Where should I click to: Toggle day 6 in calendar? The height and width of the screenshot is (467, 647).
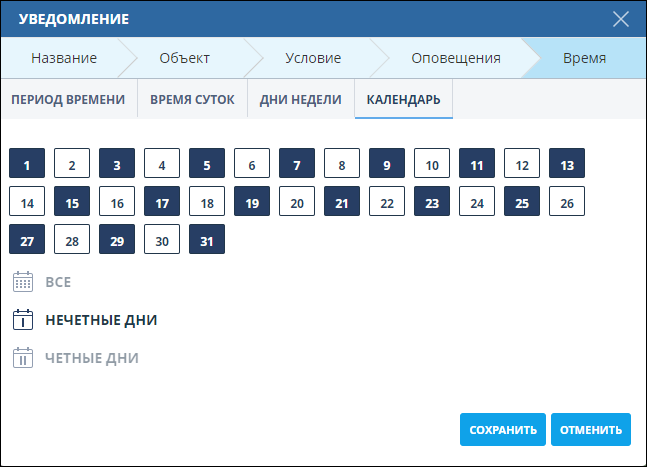pyautogui.click(x=252, y=163)
